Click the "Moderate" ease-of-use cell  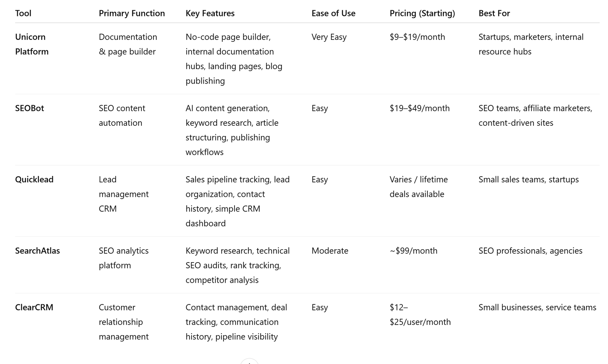[330, 251]
